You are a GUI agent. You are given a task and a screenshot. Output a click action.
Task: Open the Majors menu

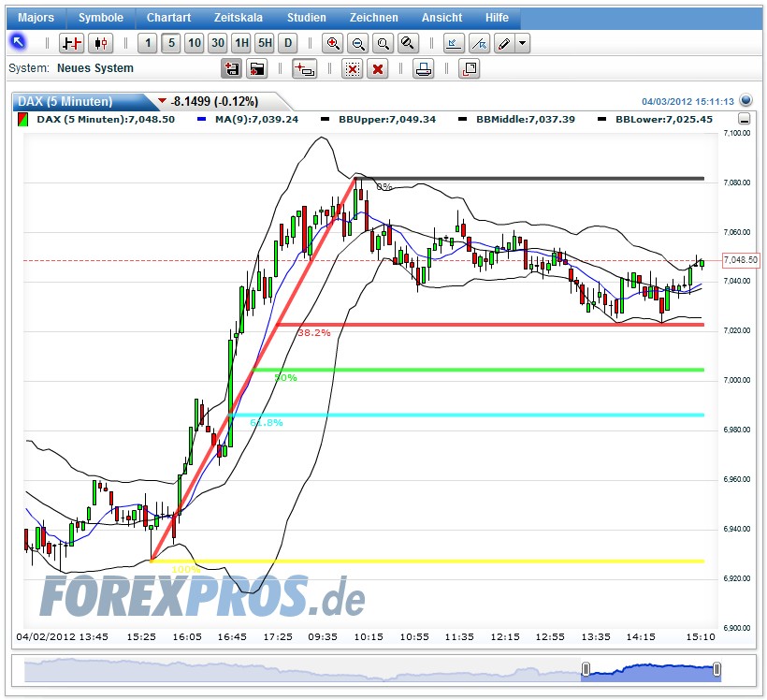(36, 18)
